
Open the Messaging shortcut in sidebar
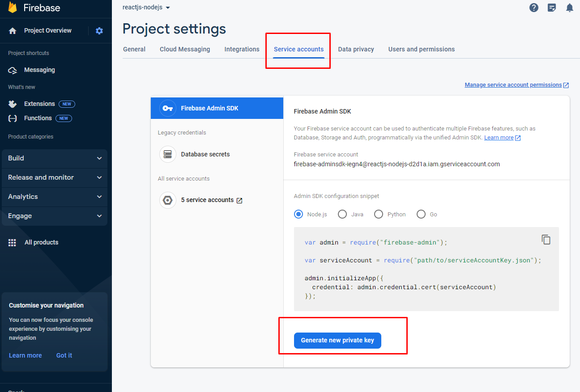[x=39, y=70]
